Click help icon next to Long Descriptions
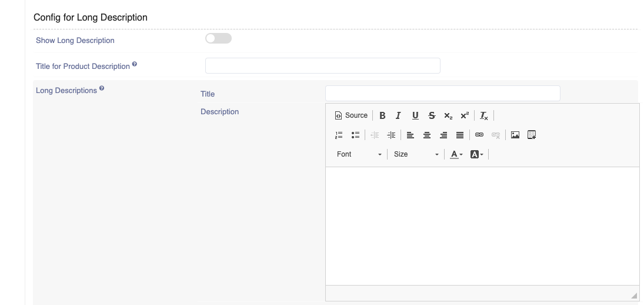Screen dimensions: 644x305 click(101, 88)
